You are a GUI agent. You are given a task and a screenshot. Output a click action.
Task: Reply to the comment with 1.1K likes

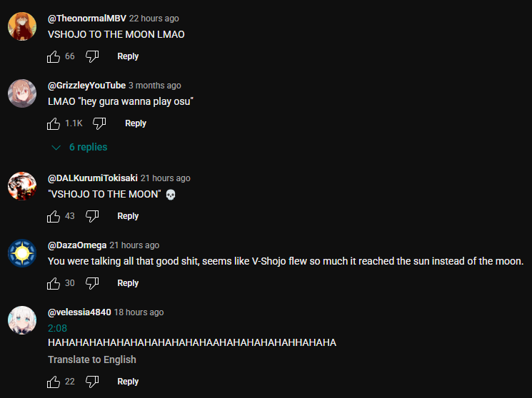tap(136, 123)
